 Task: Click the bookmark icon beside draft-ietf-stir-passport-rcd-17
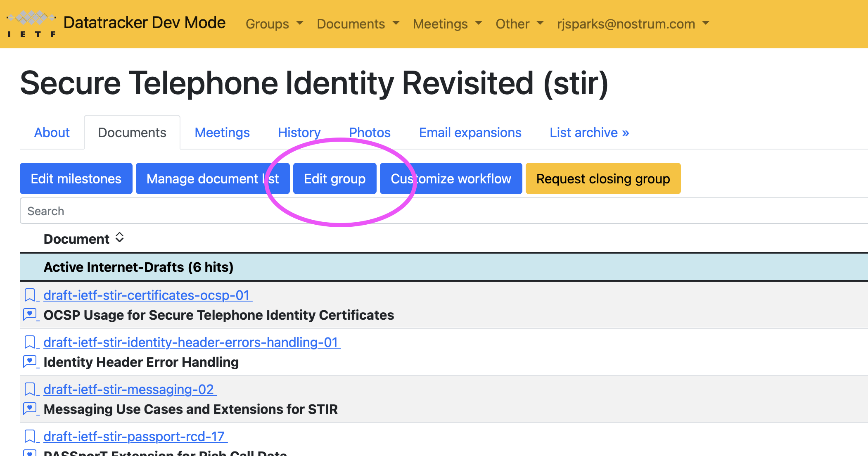tap(30, 436)
